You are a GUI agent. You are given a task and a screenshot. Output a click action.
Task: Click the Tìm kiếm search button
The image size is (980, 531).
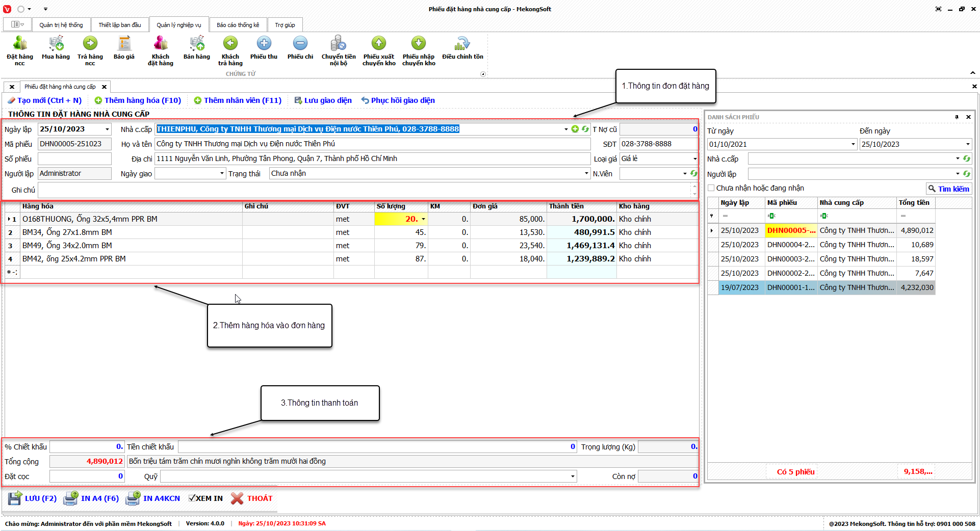948,189
